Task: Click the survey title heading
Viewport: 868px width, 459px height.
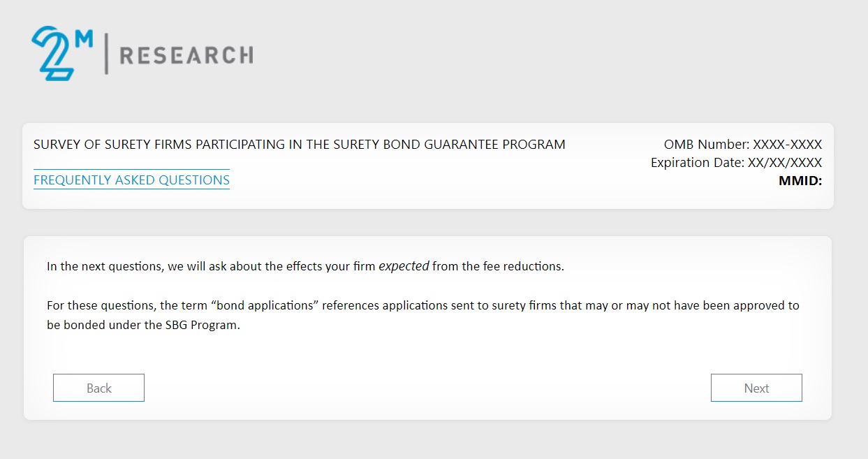Action: coord(299,145)
